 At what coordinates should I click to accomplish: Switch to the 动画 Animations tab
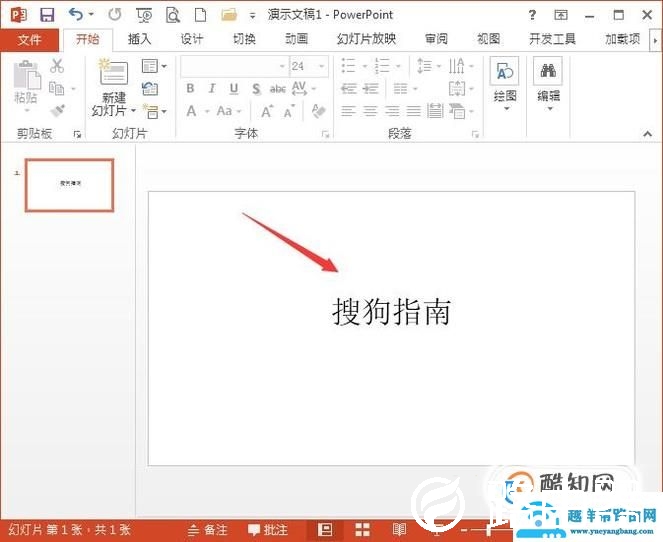[x=296, y=39]
